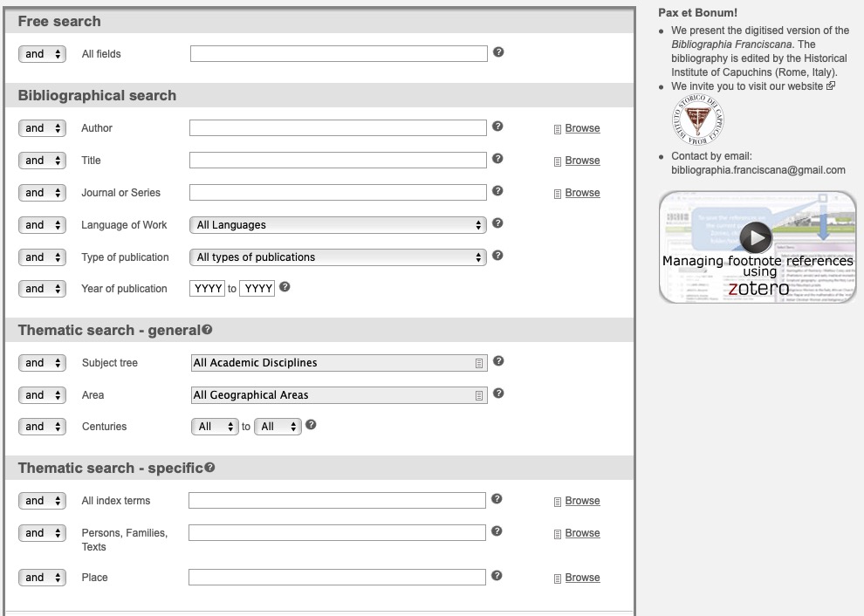
Task: Browse the Journal or Series list
Action: 582,193
